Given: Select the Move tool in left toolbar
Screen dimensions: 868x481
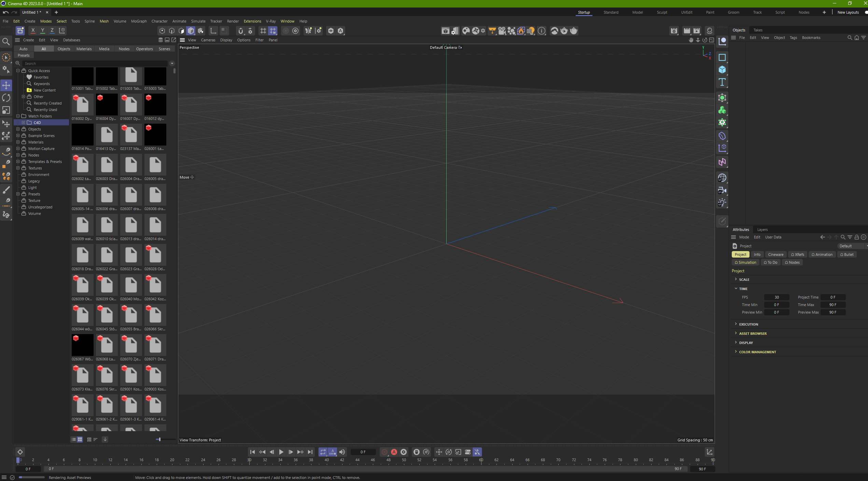Looking at the screenshot, I should click(6, 85).
